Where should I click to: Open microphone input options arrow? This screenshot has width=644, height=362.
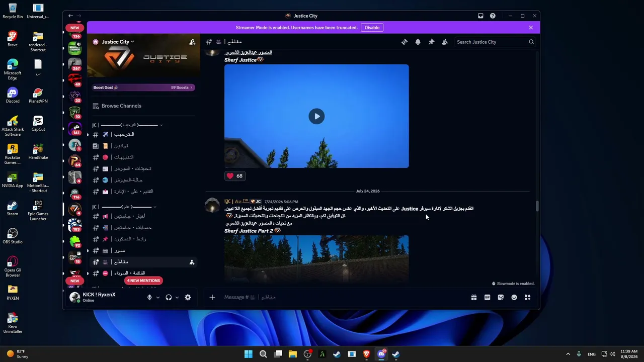(157, 297)
